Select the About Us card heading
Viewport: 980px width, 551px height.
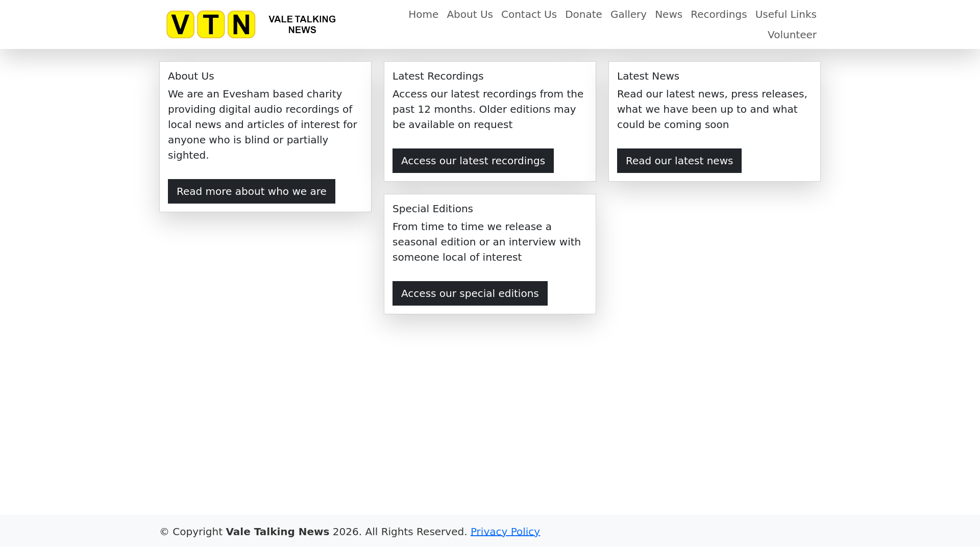pyautogui.click(x=191, y=76)
